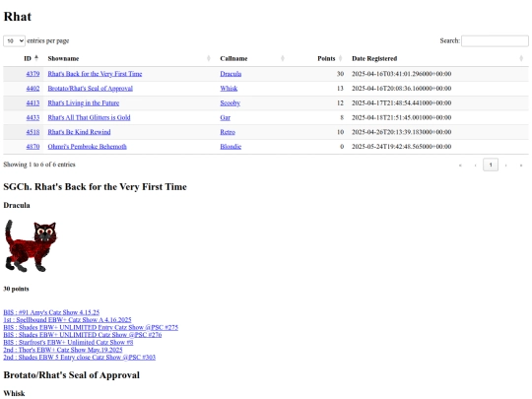Open ID link 4870
This screenshot has height=399, width=532.
click(33, 147)
